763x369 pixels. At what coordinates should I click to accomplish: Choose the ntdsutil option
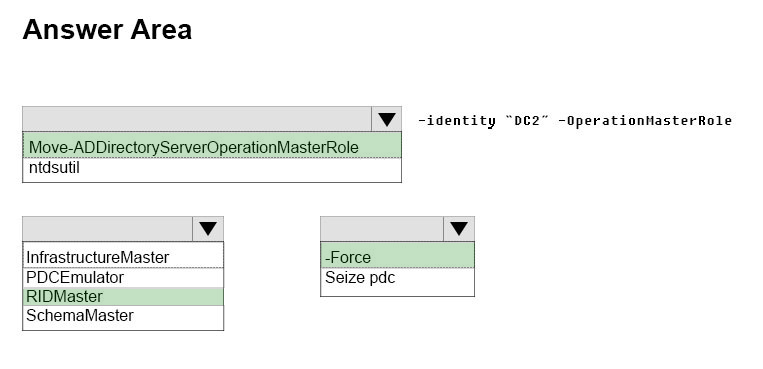point(212,168)
